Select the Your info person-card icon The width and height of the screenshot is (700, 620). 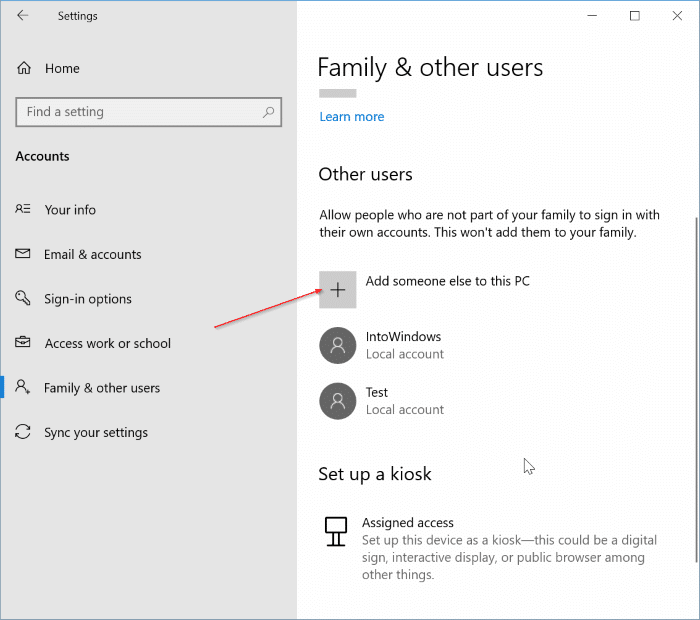tap(23, 209)
